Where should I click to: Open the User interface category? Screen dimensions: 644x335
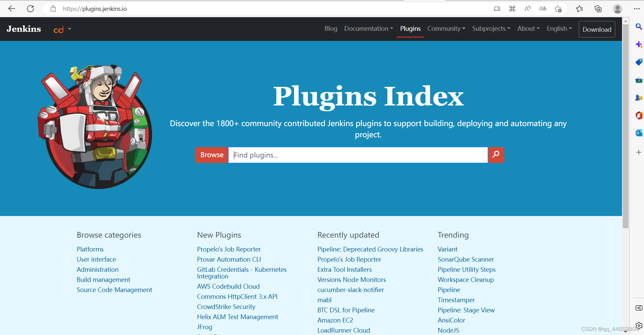96,259
